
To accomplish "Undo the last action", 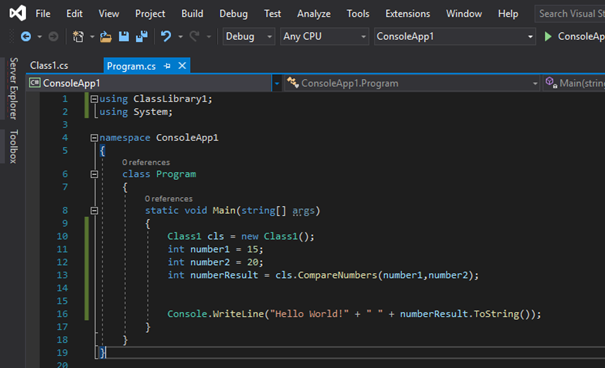I will (166, 37).
